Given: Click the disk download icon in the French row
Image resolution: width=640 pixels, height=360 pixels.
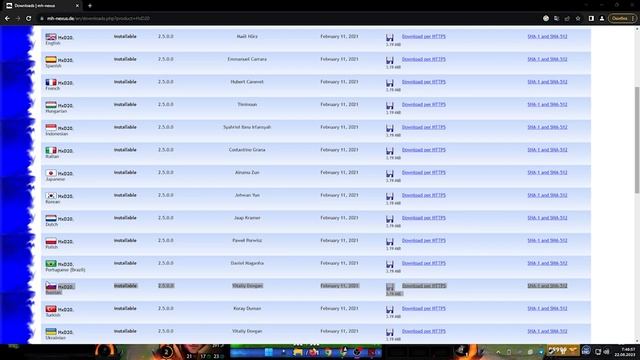Looking at the screenshot, I should click(x=390, y=83).
